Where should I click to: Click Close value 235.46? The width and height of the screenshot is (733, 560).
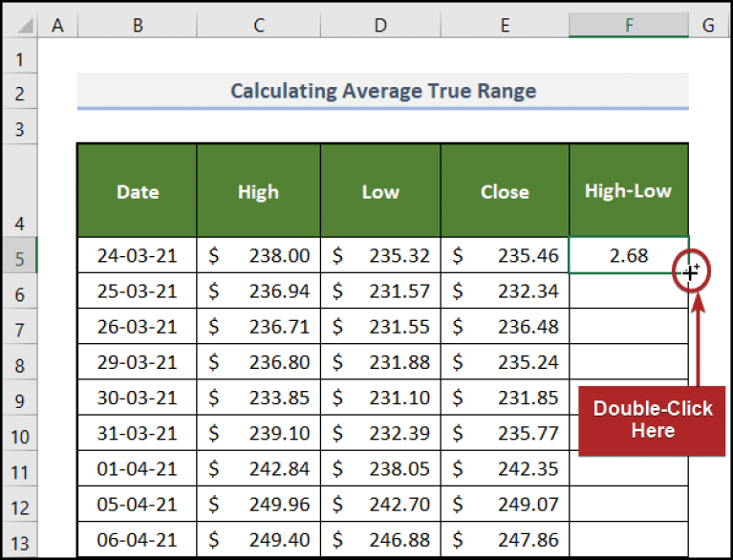pyautogui.click(x=505, y=255)
